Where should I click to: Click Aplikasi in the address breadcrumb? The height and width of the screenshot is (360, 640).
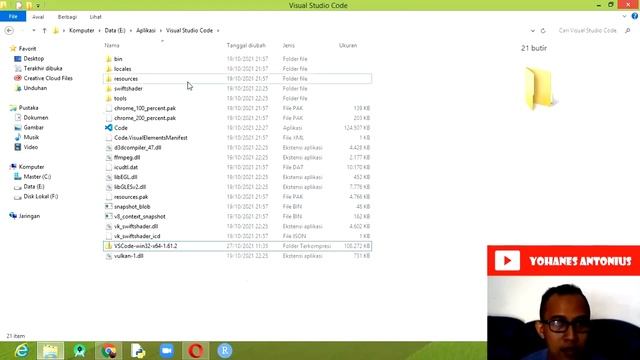tap(146, 31)
